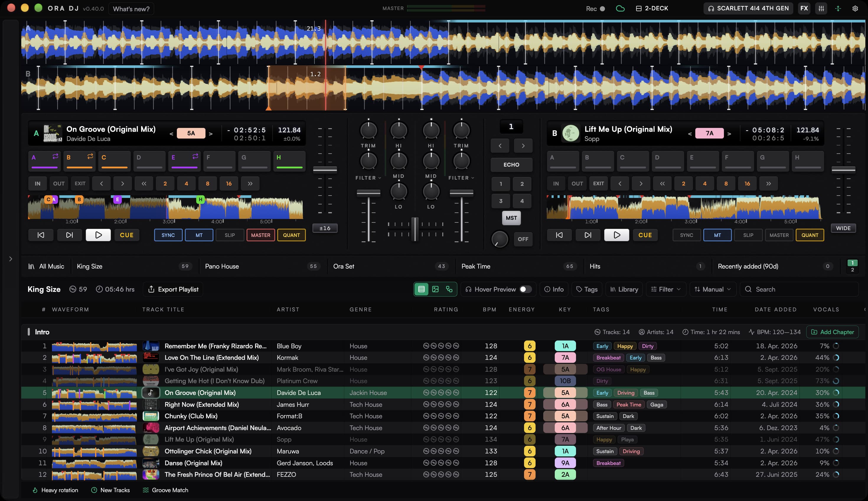Click Export Playlist button

(173, 289)
